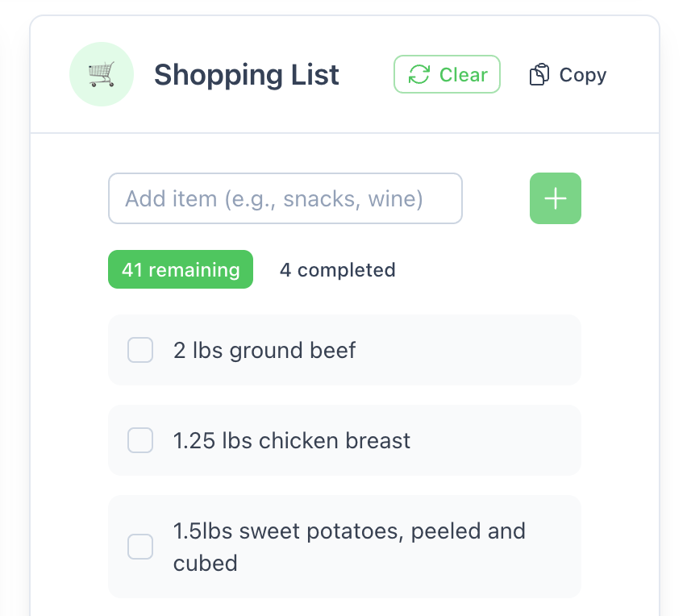Select the "1.25 lbs chicken breast" row
The image size is (687, 616).
[344, 440]
